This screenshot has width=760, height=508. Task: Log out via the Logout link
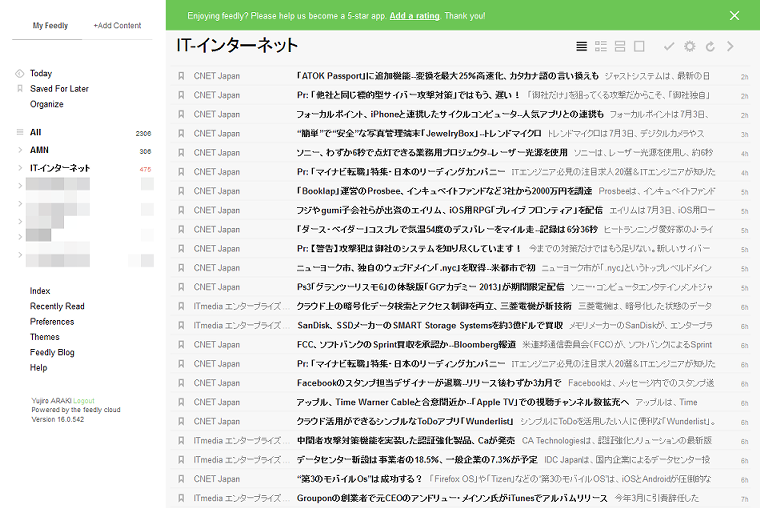coord(84,401)
